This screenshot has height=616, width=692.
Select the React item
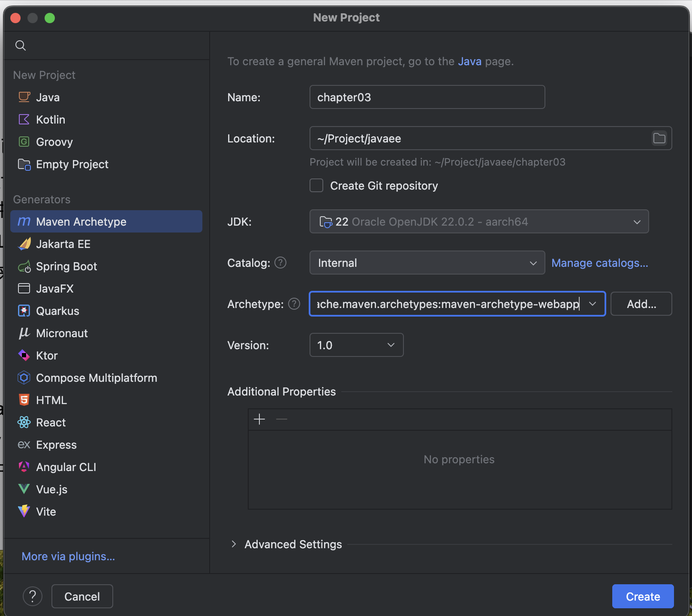point(106,422)
